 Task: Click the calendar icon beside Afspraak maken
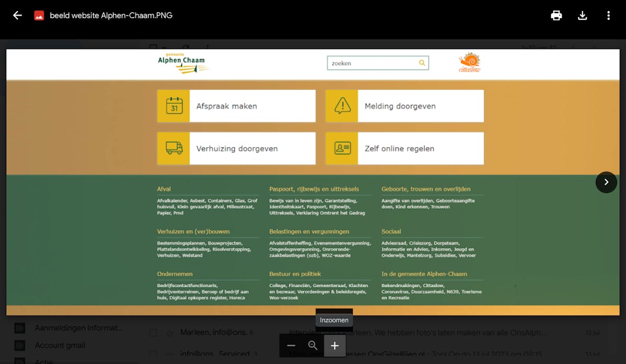point(174,106)
